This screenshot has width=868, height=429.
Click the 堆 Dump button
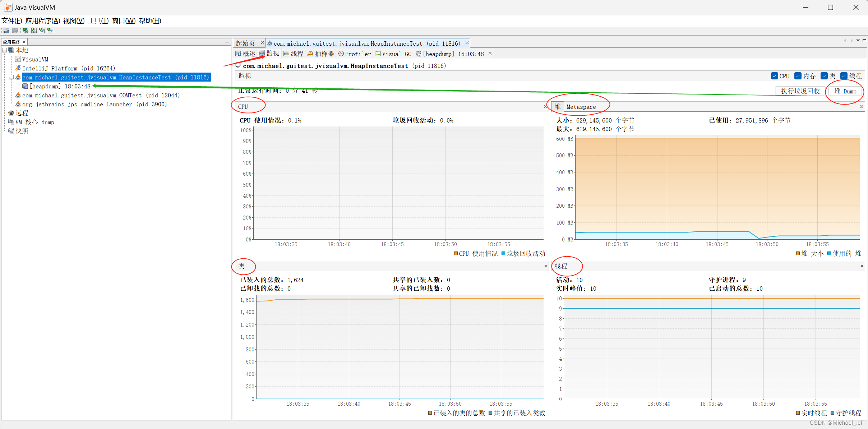845,91
